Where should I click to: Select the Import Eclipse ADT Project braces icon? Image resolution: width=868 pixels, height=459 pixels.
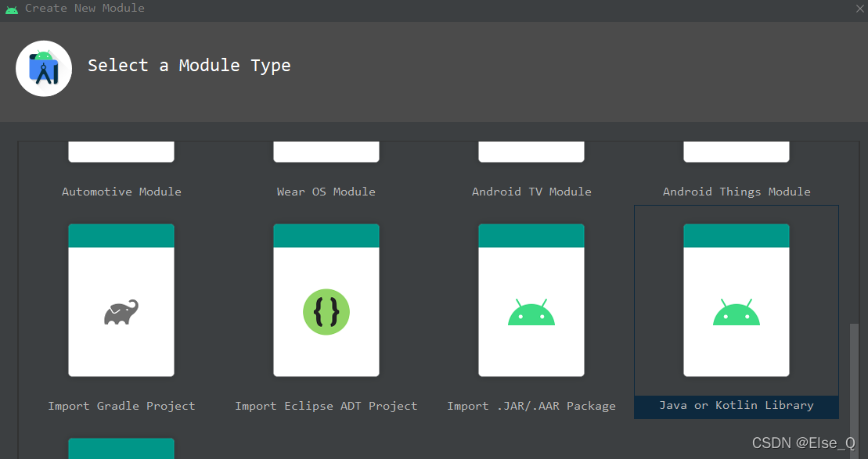(x=326, y=312)
